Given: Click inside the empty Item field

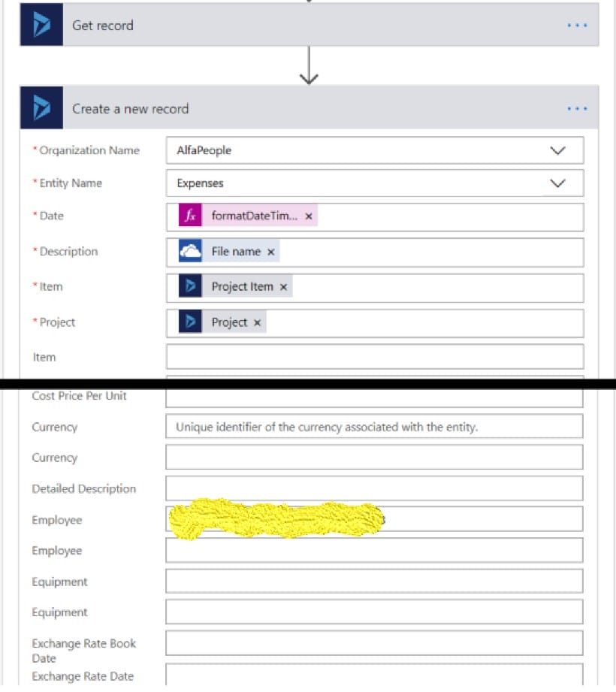Looking at the screenshot, I should tap(373, 356).
